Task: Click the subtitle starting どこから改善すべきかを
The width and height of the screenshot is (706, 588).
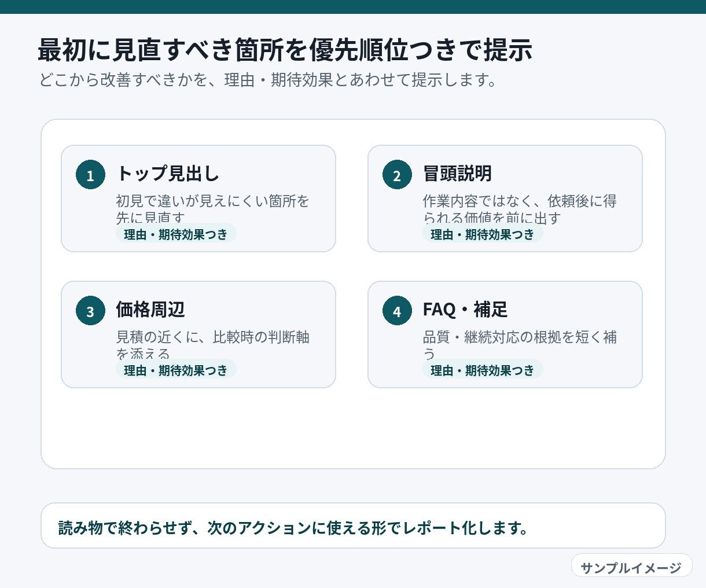Action: click(x=268, y=80)
